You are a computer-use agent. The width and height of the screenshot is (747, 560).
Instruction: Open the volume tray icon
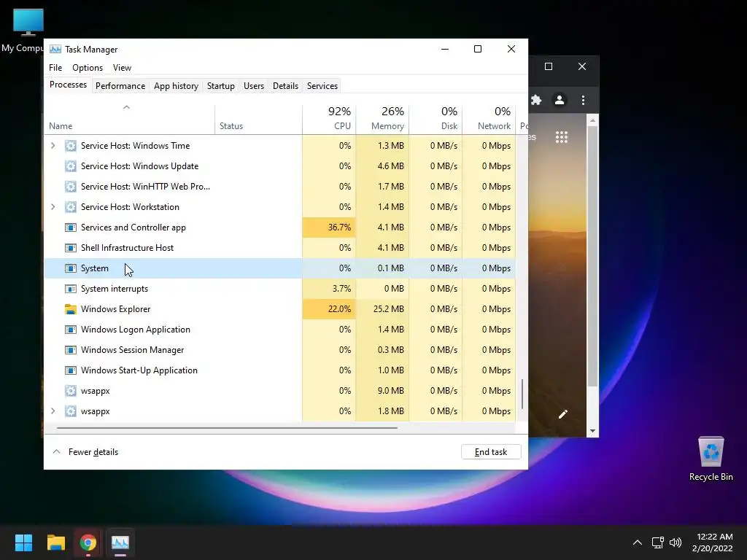pyautogui.click(x=676, y=542)
